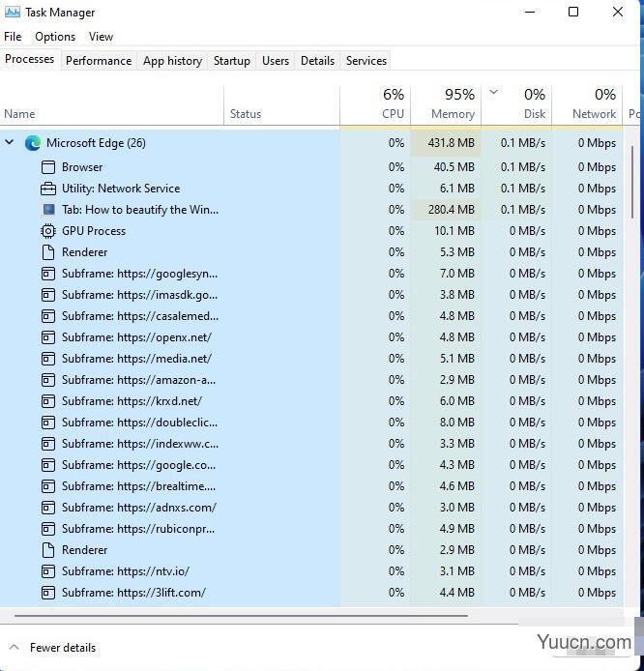
Task: Click the GPU Process chip icon
Action: click(x=48, y=231)
